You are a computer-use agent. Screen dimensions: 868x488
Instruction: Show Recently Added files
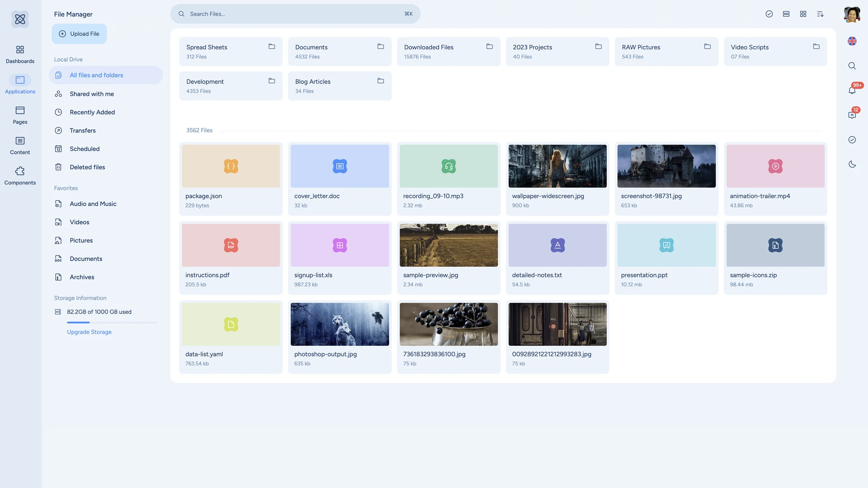pos(106,112)
